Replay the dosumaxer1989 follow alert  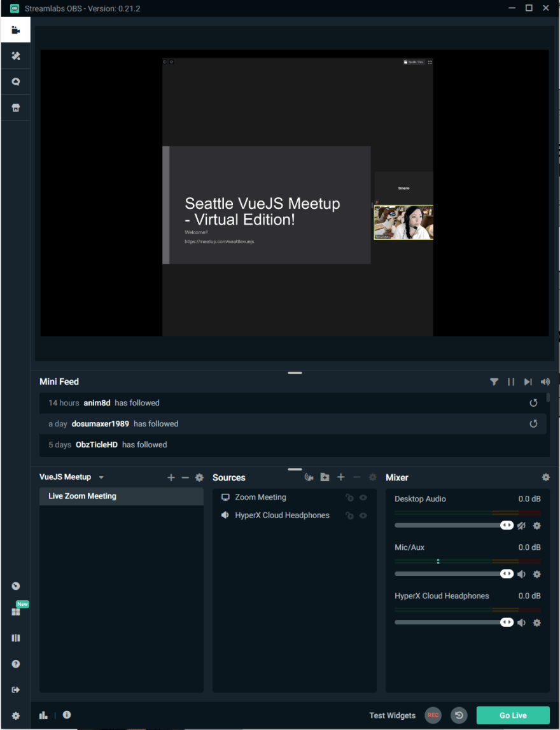click(533, 424)
